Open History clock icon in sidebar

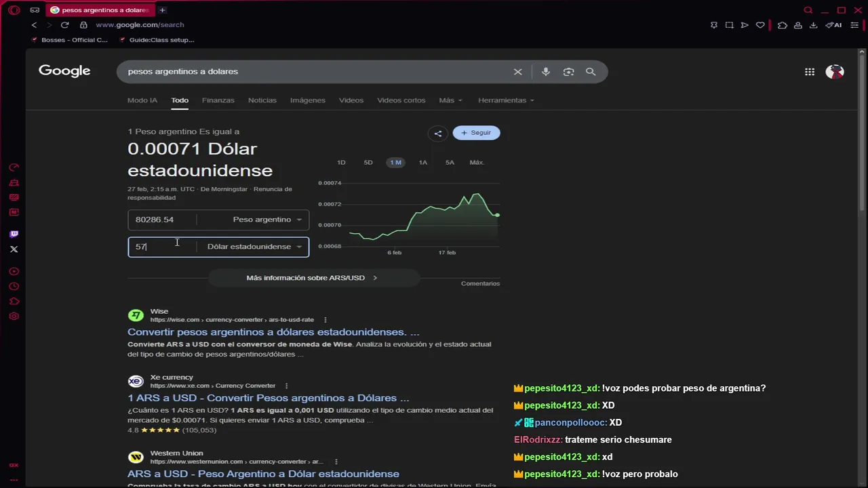[x=14, y=286]
